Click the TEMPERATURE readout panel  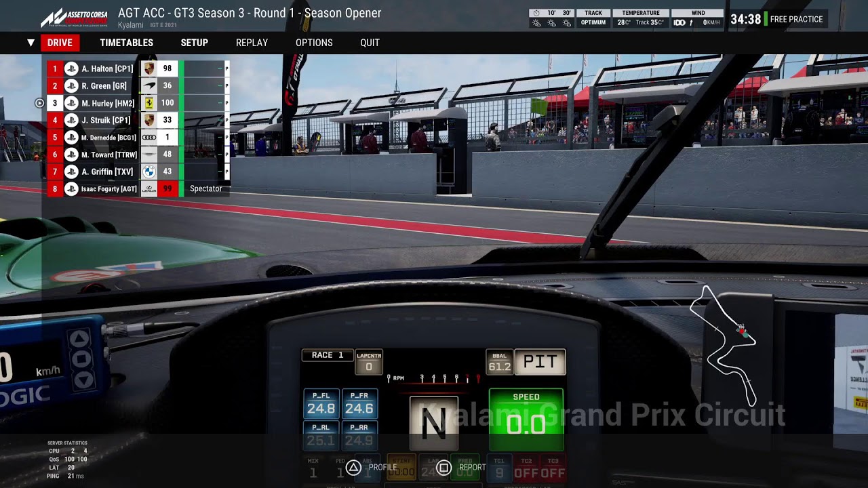tap(641, 18)
